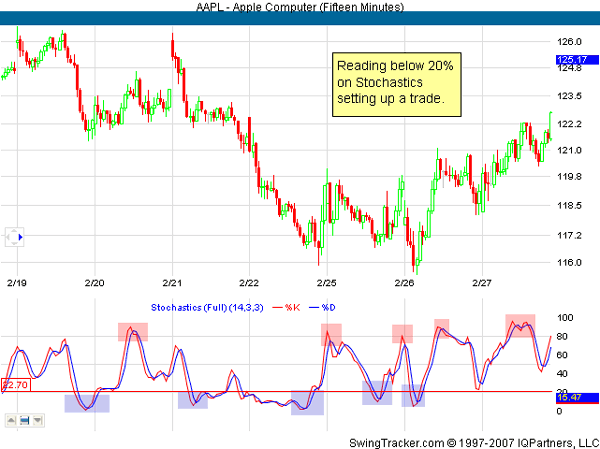Click the 2/25 date label
The image size is (600, 449).
(x=327, y=283)
